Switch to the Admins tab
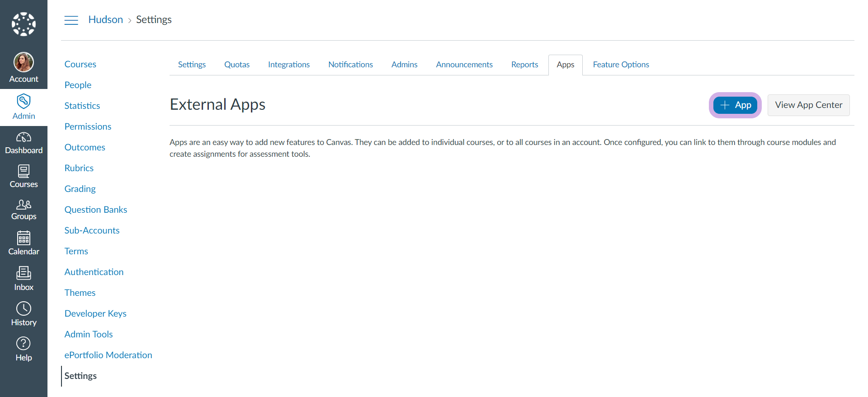The width and height of the screenshot is (868, 397). point(404,65)
